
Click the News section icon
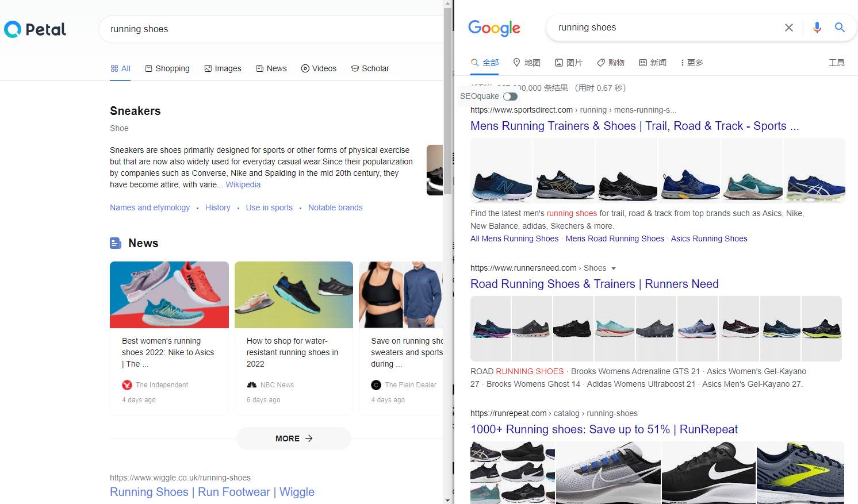[x=116, y=244]
